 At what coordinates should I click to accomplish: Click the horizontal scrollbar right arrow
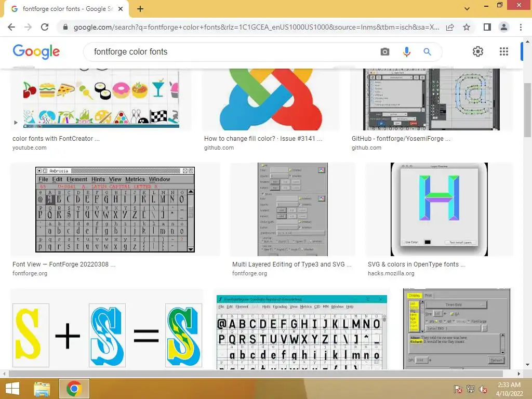(519, 374)
